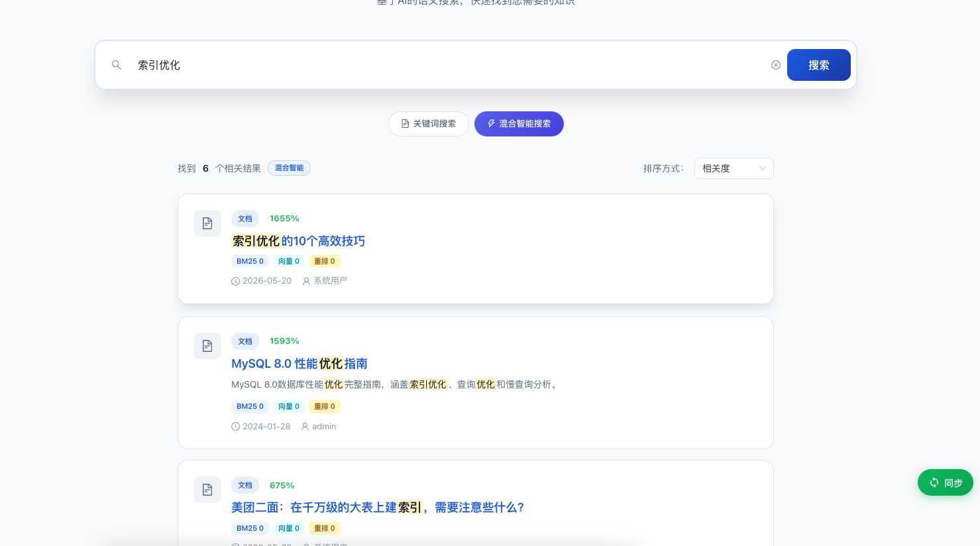The image size is (980, 546).
Task: Click the 675% relevance score
Action: (x=282, y=486)
